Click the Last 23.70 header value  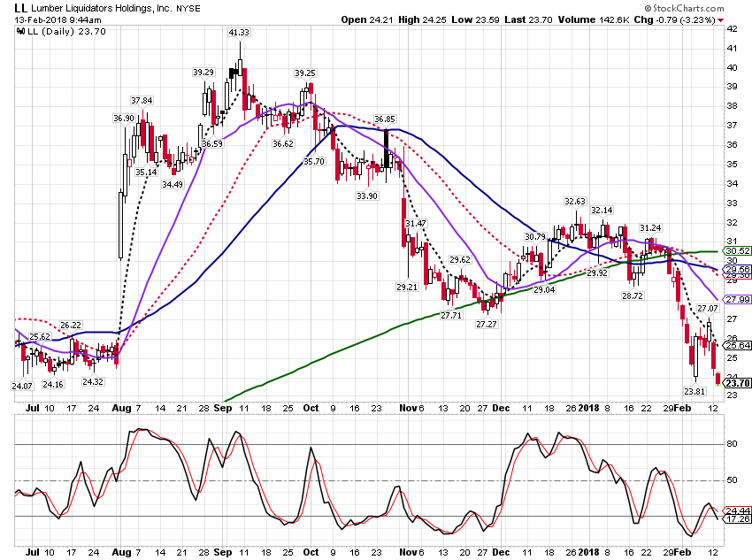pyautogui.click(x=528, y=19)
